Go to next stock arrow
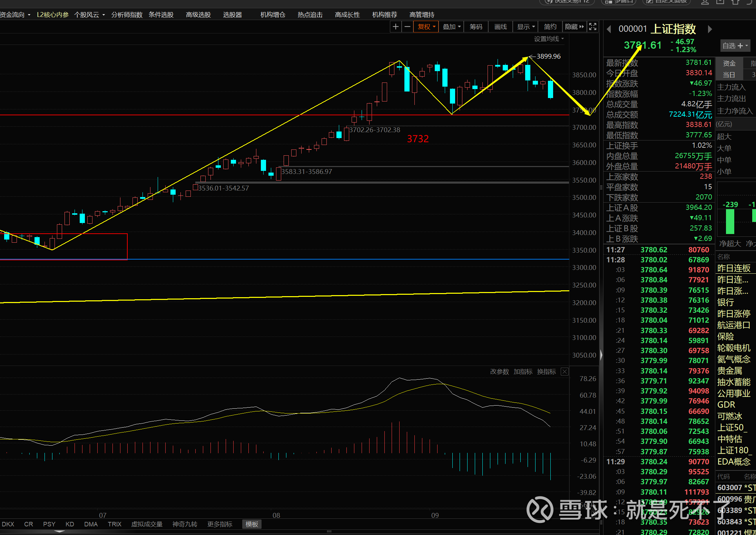The image size is (756, 535). [710, 29]
